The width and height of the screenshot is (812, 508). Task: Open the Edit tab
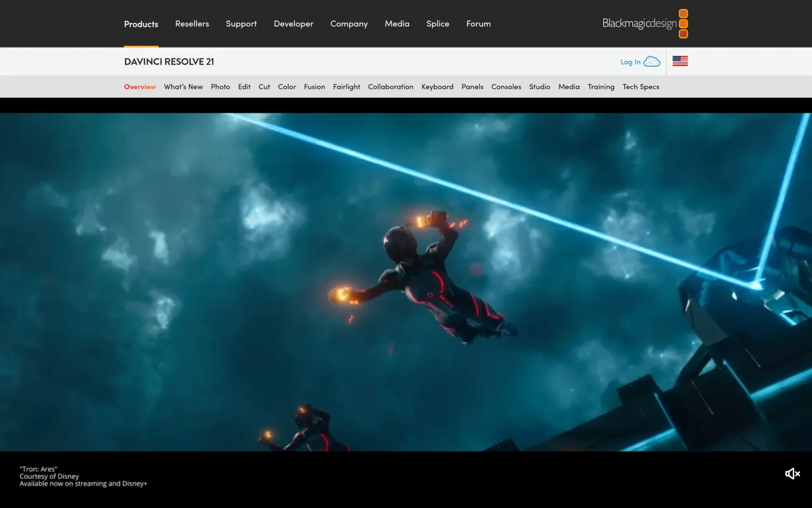click(244, 87)
